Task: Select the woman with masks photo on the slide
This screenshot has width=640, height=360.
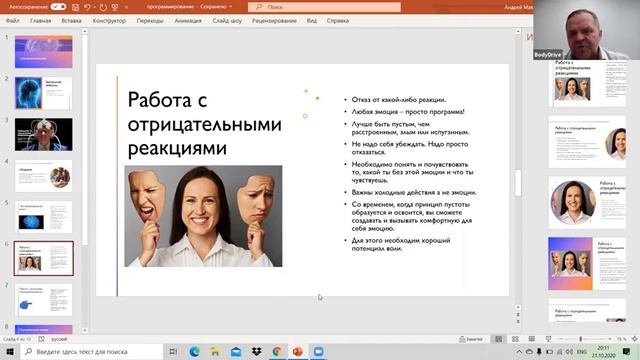Action: coord(203,216)
